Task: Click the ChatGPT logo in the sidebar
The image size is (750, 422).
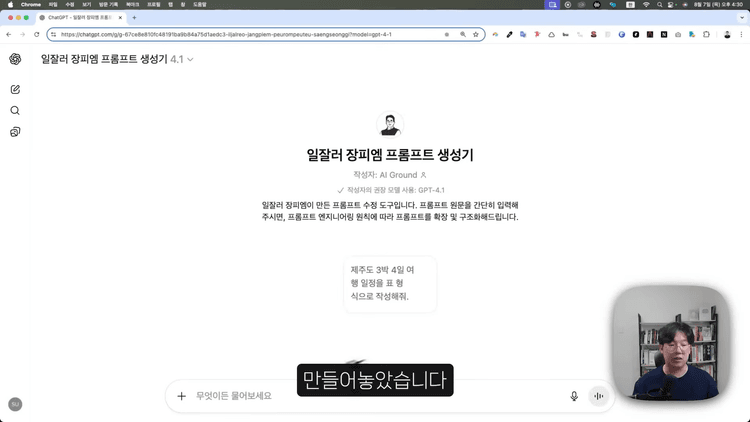Action: coord(15,59)
